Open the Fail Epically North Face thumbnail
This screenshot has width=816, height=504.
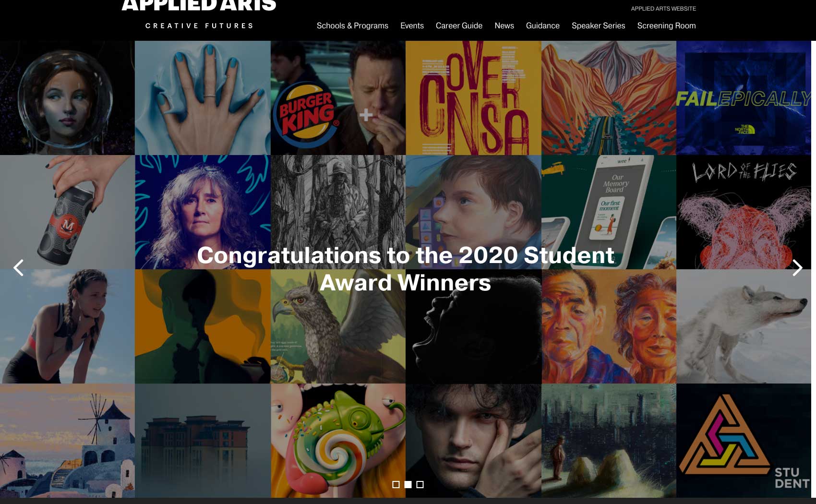[744, 98]
